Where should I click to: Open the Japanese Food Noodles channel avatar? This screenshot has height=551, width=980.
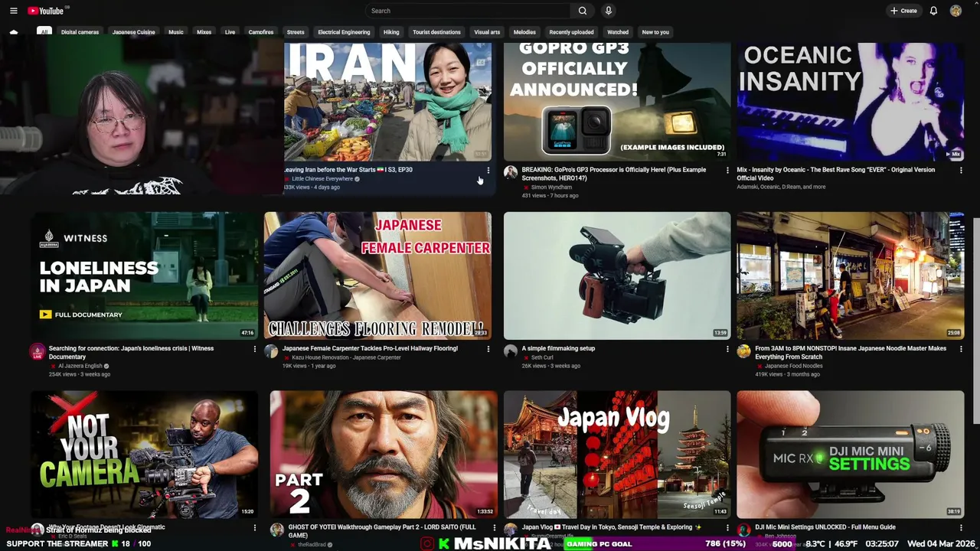(743, 351)
